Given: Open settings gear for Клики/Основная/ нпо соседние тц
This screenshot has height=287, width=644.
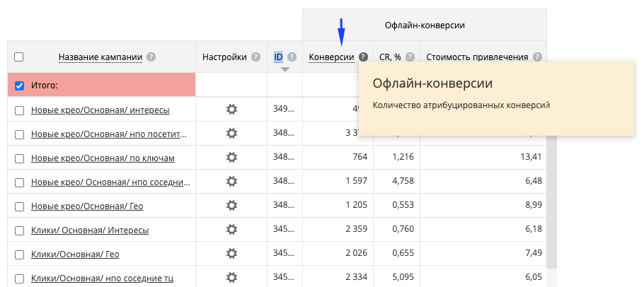Looking at the screenshot, I should (x=231, y=277).
